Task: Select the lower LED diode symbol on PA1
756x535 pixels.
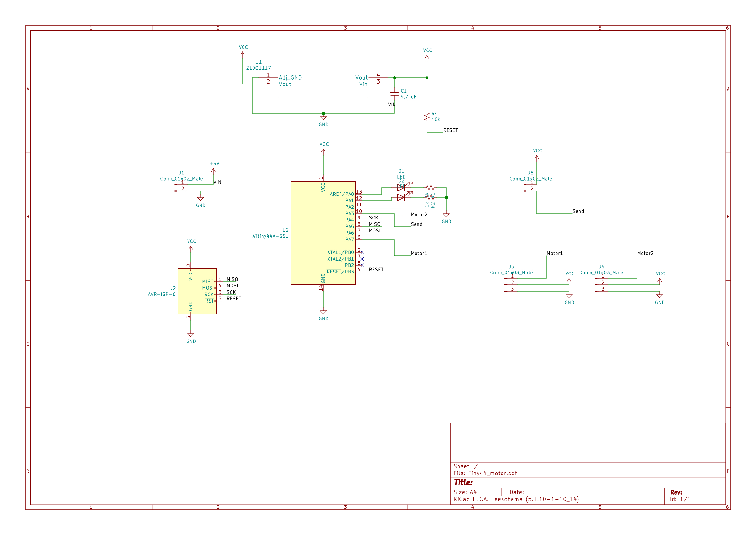Action: 401,197
